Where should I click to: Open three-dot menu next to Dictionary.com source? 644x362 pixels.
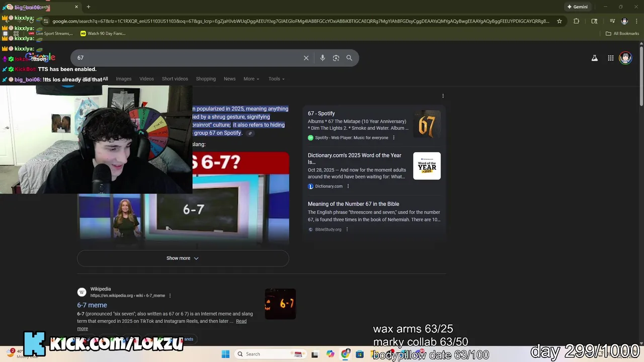(x=348, y=186)
